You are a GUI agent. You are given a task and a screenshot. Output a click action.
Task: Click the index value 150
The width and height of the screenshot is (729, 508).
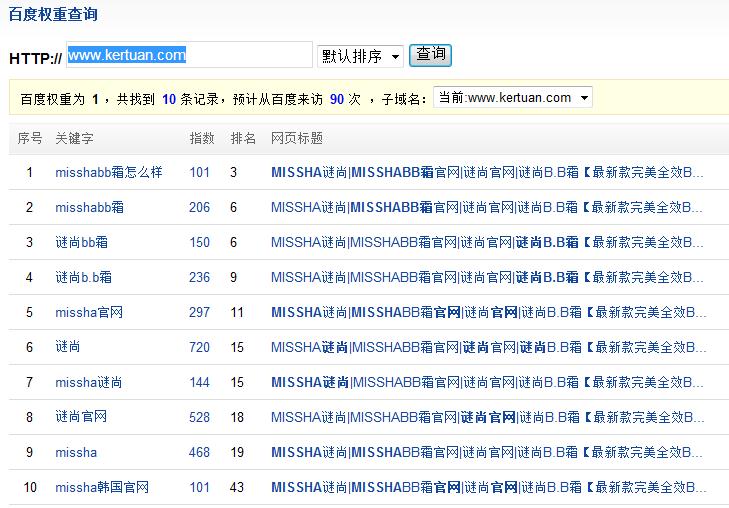tap(199, 242)
